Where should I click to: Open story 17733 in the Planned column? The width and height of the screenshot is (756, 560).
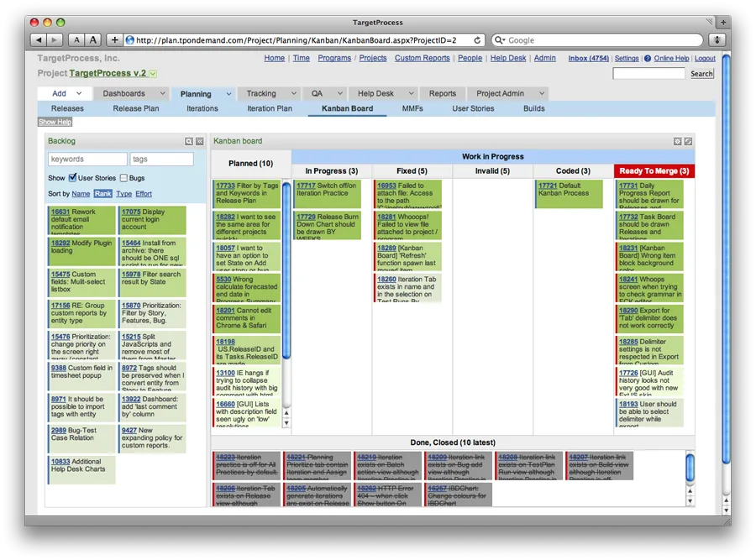pos(225,186)
